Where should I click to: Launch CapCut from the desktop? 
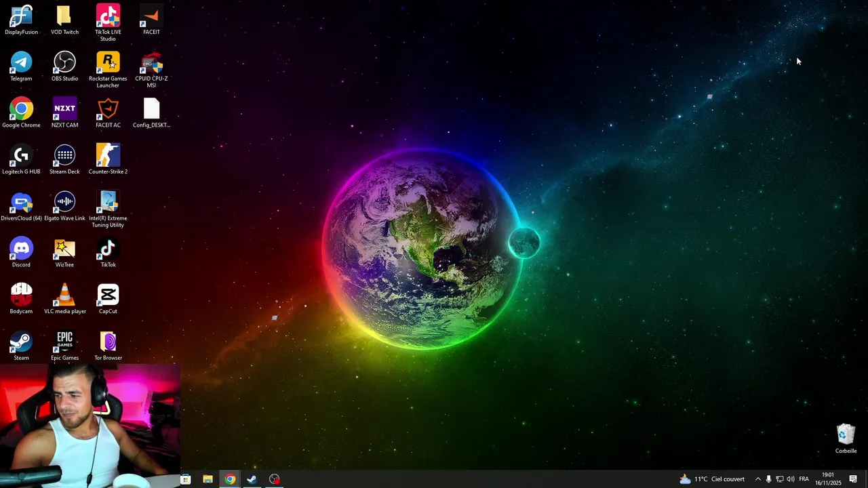click(x=108, y=300)
